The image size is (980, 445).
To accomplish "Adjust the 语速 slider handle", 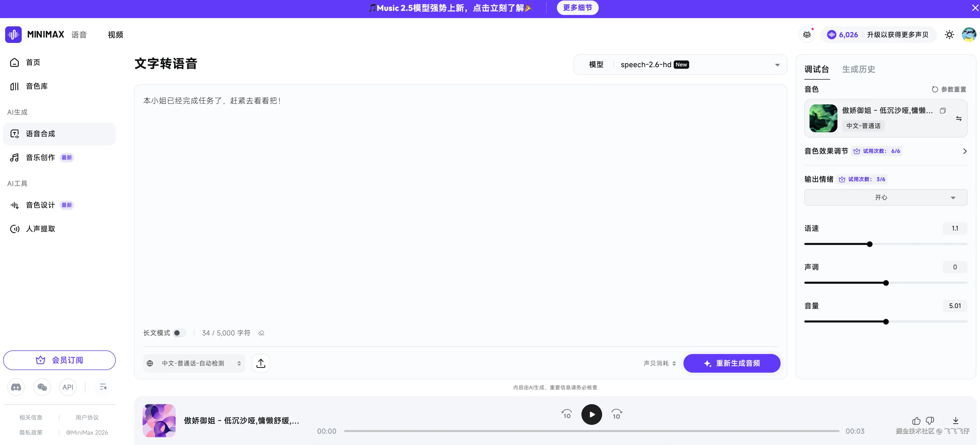I will point(870,244).
